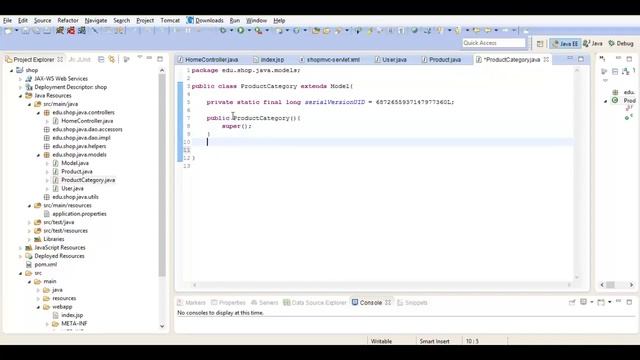This screenshot has height=360, width=640.
Task: Switch to the Product.java editor tab
Action: 441,60
